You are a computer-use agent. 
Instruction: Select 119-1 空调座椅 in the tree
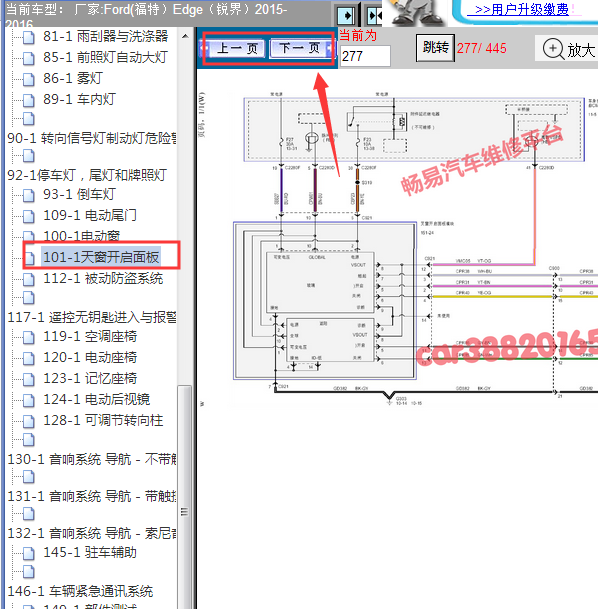90,336
